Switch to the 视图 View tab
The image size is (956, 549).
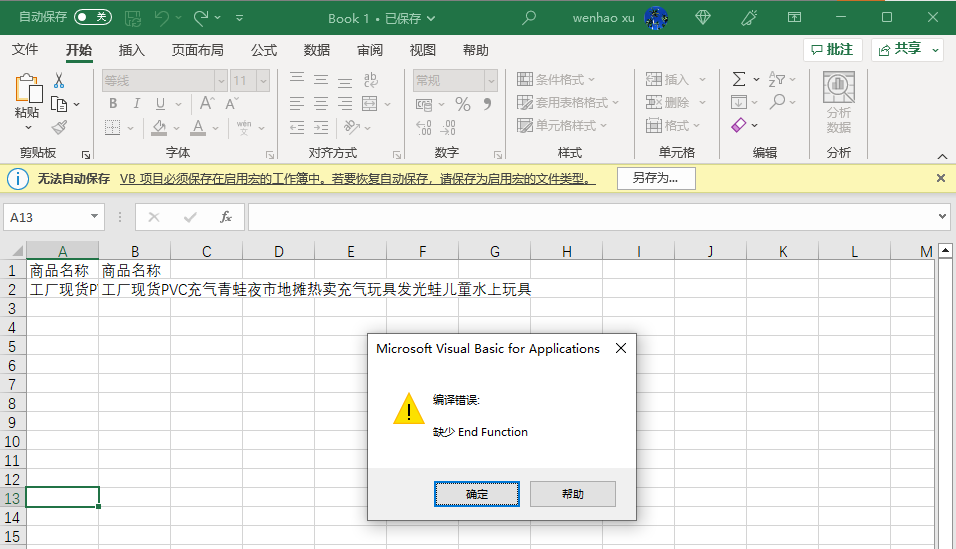pyautogui.click(x=423, y=50)
